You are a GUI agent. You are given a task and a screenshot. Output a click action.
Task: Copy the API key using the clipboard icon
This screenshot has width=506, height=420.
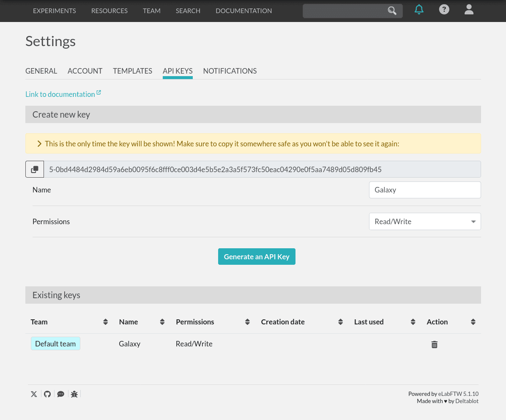[x=34, y=169]
